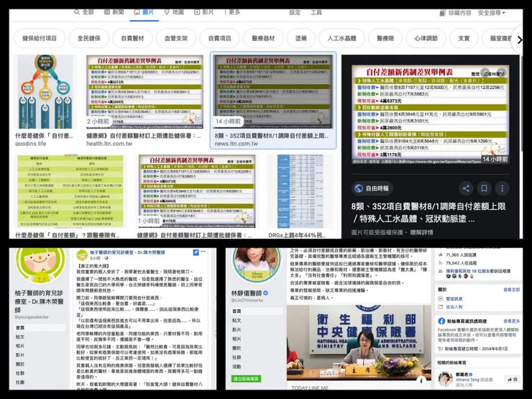Open the 1小時前 health.ltn image thumbnail
This screenshot has width=532, height=399.
tap(196, 191)
